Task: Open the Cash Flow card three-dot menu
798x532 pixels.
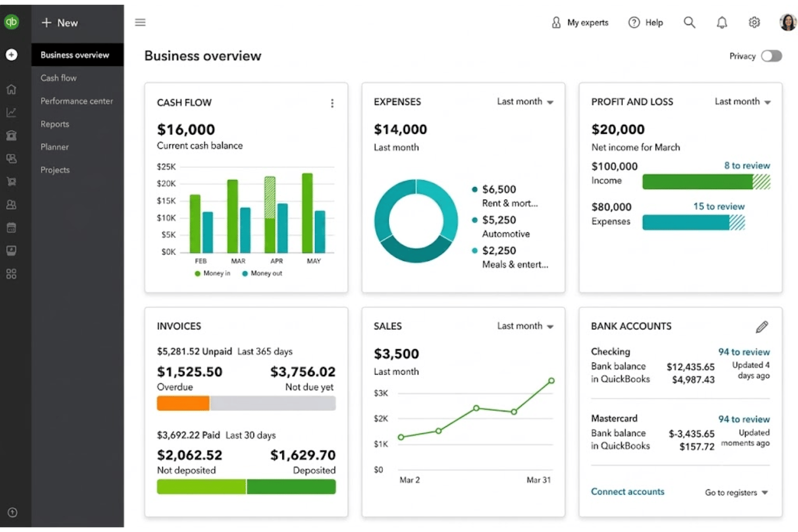Action: [332, 103]
